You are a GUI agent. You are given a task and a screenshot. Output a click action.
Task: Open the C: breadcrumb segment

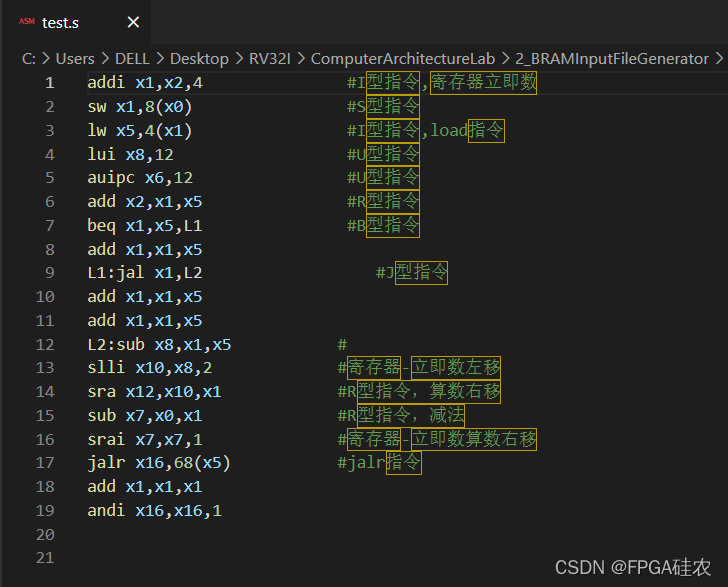tap(29, 59)
